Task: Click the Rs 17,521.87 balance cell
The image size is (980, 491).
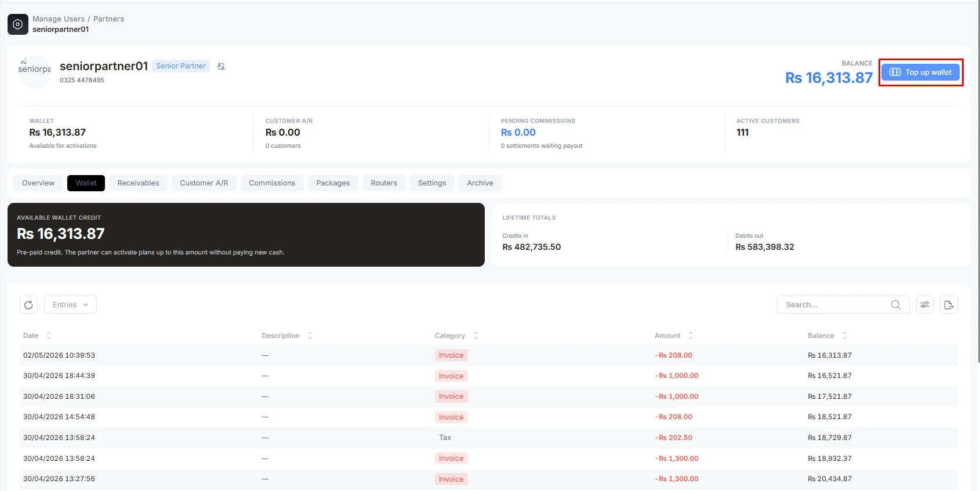Action: [830, 397]
